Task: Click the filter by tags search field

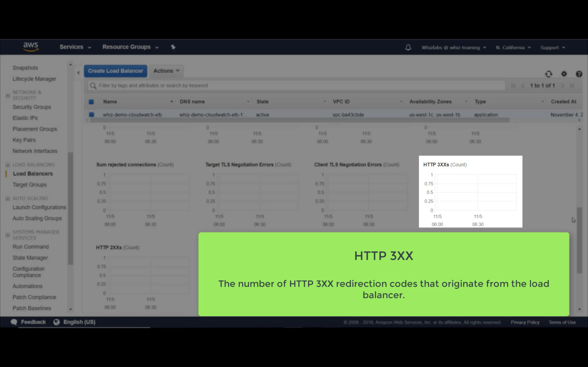Action: coord(296,85)
